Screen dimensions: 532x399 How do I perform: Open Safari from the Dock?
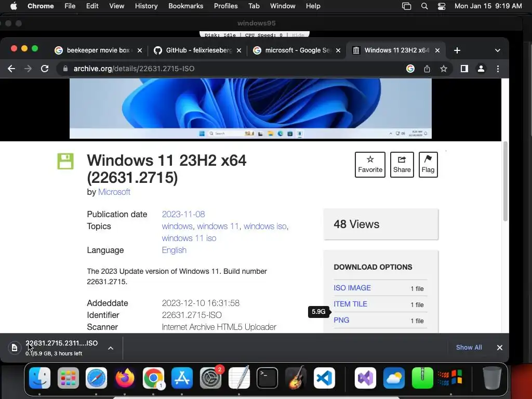click(x=96, y=378)
